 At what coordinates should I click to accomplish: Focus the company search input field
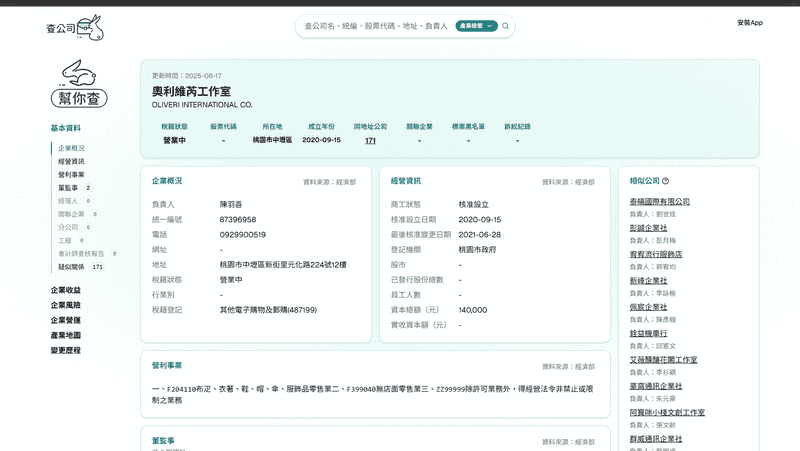tap(376, 26)
